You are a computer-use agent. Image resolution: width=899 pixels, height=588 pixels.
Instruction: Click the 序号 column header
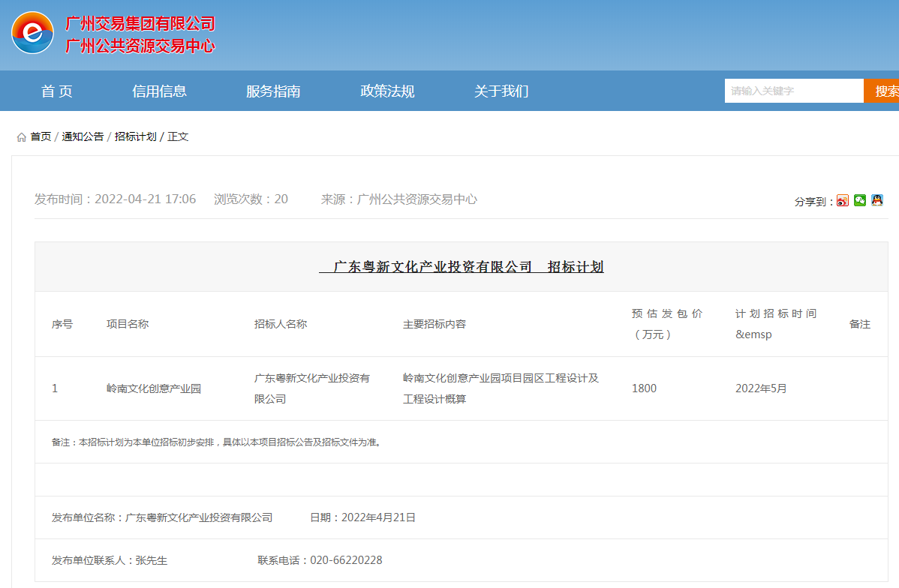(x=62, y=324)
